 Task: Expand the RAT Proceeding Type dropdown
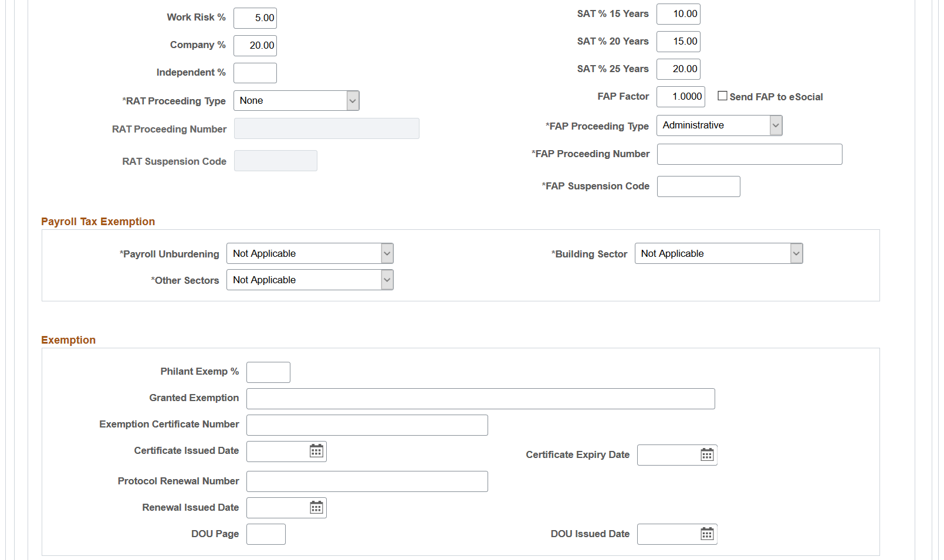296,101
